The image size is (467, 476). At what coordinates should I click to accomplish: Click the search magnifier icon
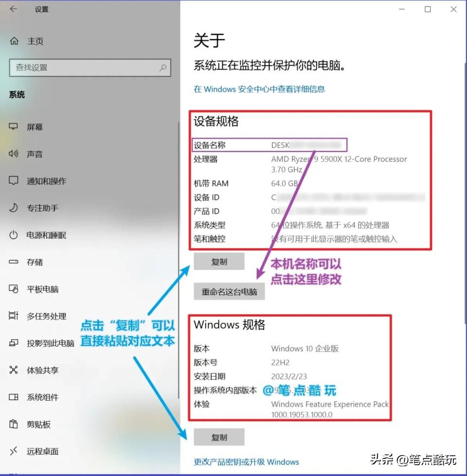[163, 68]
